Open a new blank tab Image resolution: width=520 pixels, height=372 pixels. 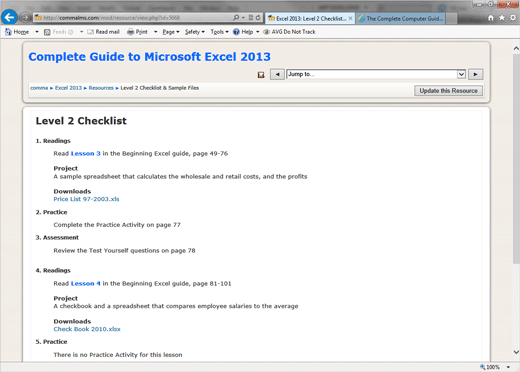tap(451, 19)
